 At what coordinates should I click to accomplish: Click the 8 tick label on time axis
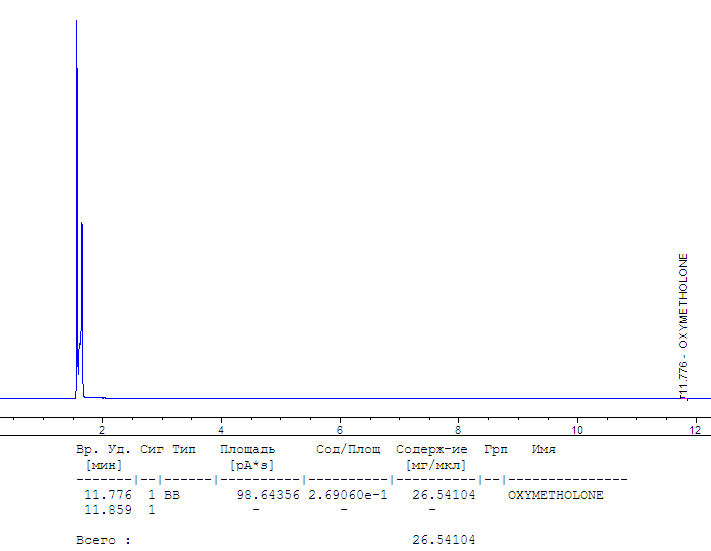(x=458, y=429)
